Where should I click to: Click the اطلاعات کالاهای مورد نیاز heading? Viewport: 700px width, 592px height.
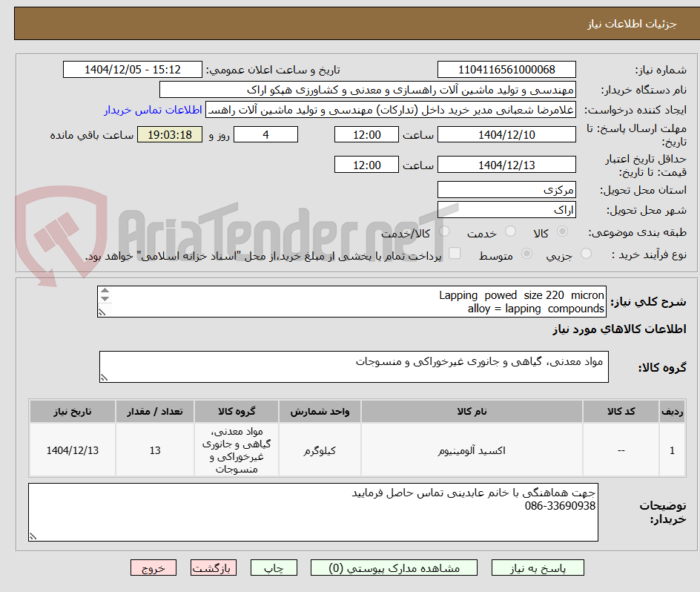click(619, 329)
